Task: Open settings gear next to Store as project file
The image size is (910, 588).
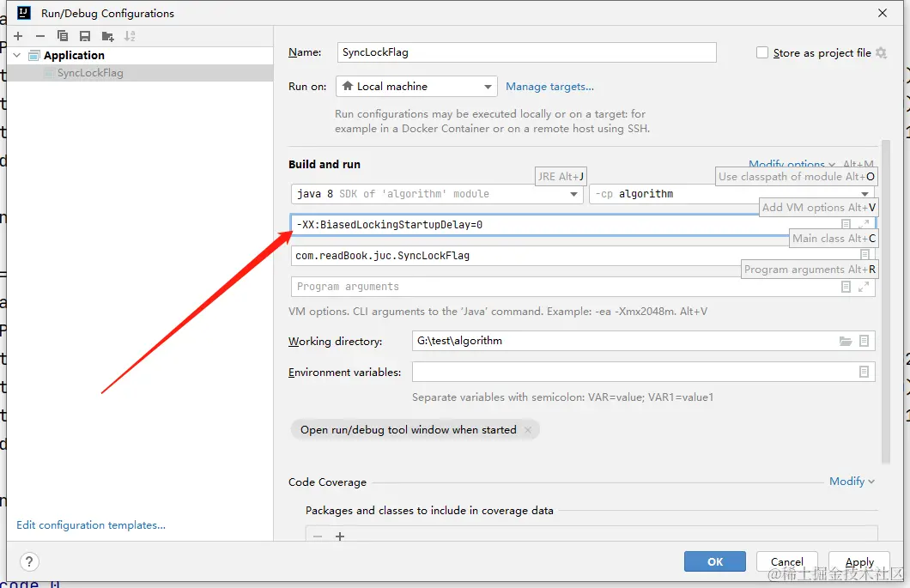Action: [x=881, y=53]
